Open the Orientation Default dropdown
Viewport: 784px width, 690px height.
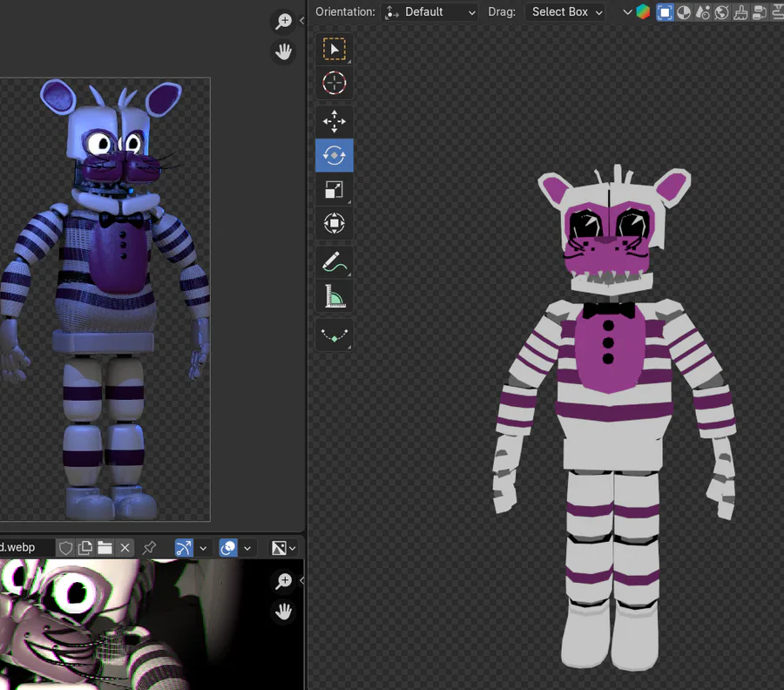(x=429, y=12)
